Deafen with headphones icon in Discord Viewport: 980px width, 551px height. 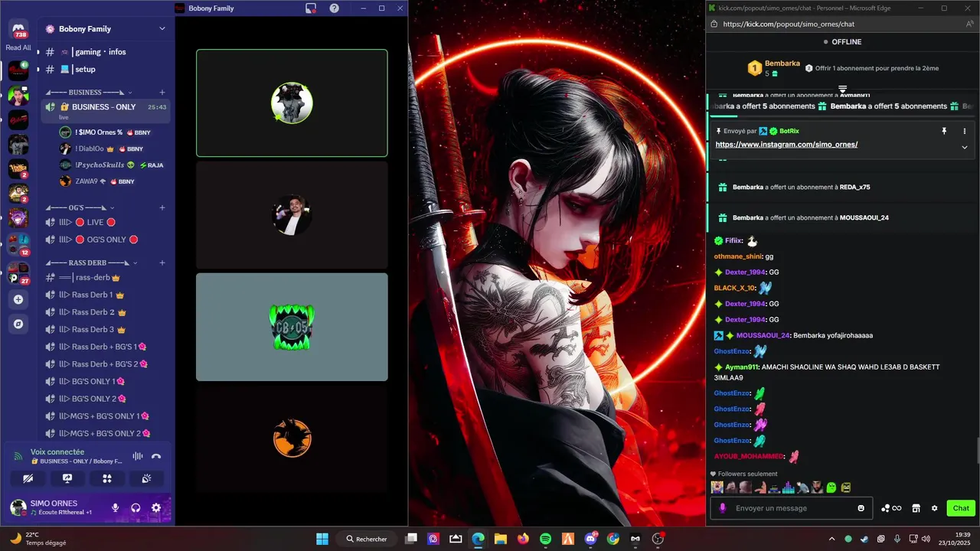pyautogui.click(x=136, y=507)
